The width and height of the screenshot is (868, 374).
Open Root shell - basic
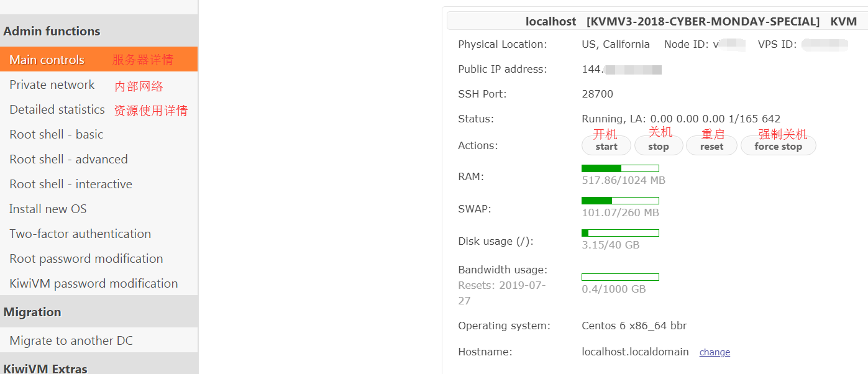(99, 134)
